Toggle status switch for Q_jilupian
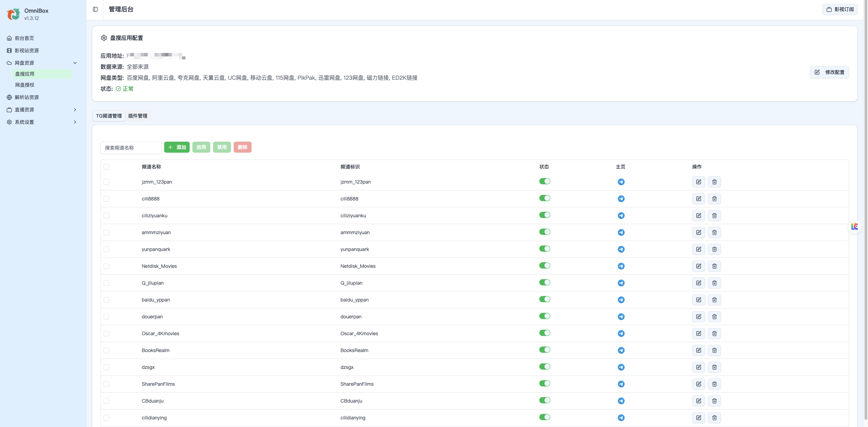Screen dimensions: 868x427 pos(544,283)
